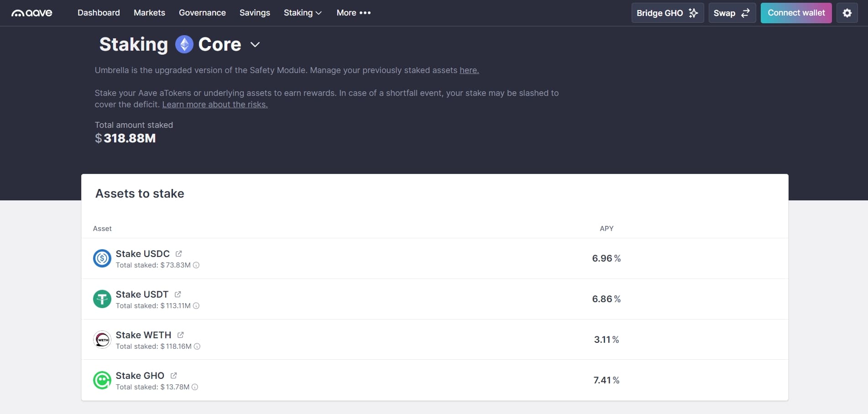
Task: Click the Aave logo
Action: (x=32, y=13)
